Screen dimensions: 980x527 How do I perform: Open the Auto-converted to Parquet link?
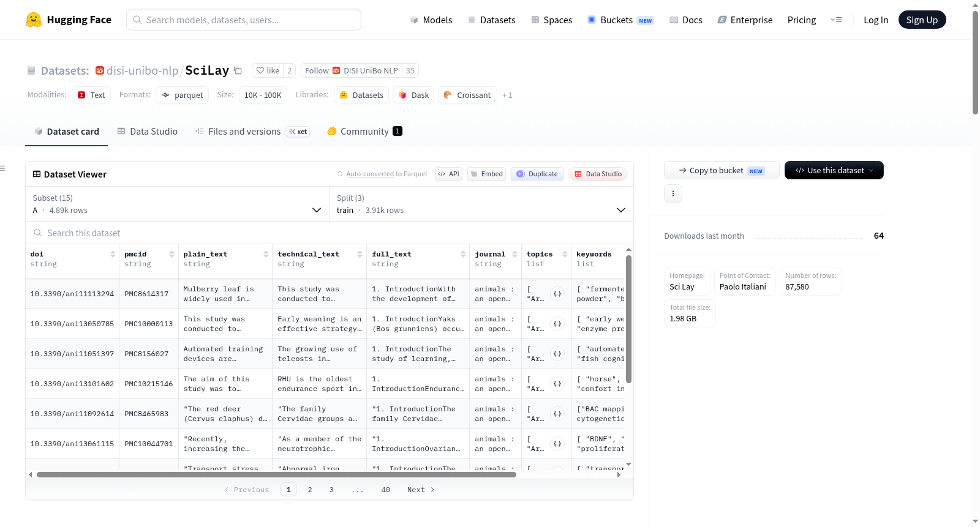tap(386, 174)
